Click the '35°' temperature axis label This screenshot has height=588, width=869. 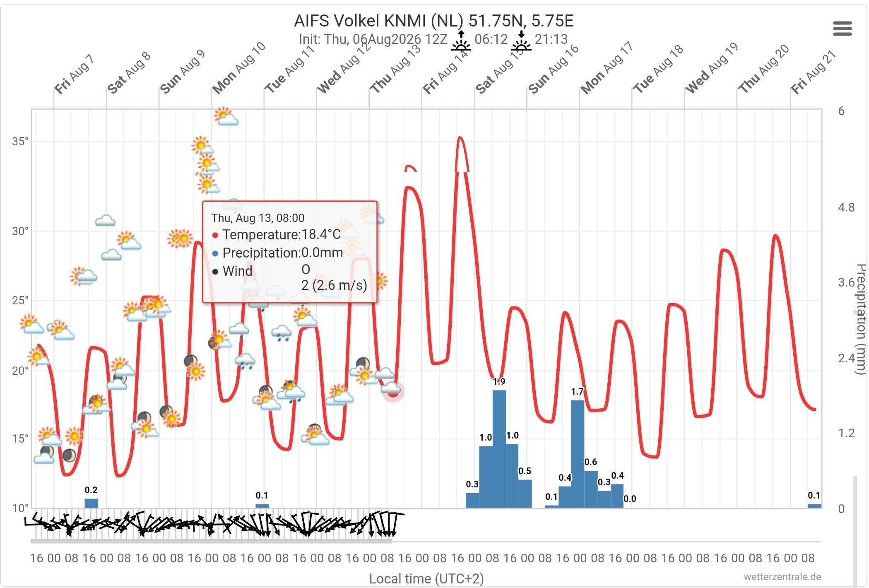click(20, 142)
